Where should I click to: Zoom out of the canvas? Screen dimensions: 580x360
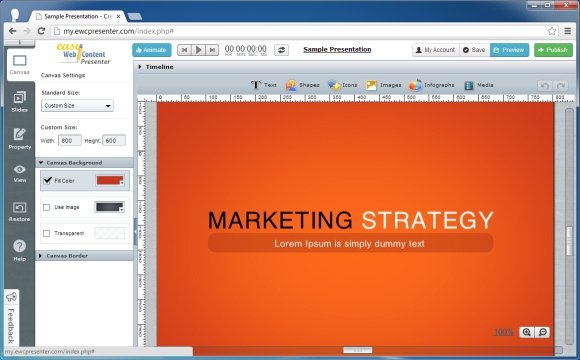tap(542, 332)
